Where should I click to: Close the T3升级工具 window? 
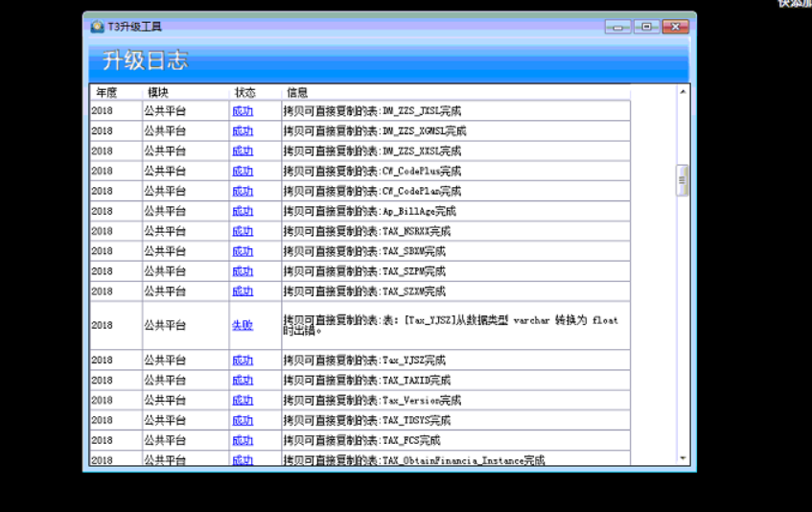pyautogui.click(x=675, y=27)
